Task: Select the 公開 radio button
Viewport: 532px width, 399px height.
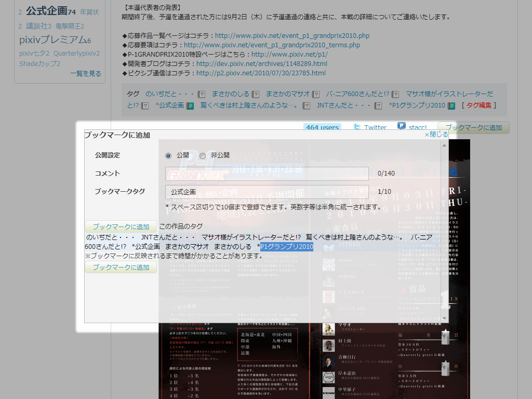Action: pos(168,155)
